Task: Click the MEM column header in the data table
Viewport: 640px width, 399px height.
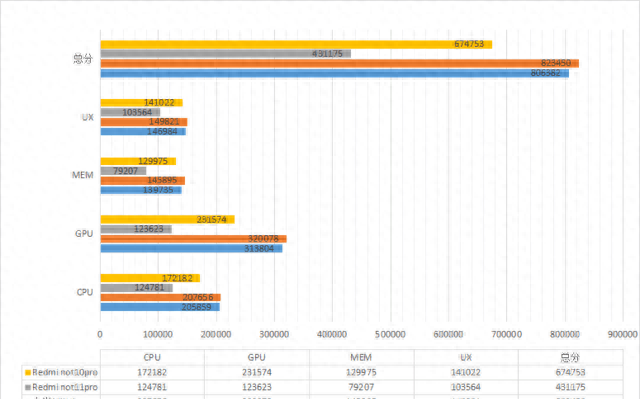Action: tap(361, 357)
